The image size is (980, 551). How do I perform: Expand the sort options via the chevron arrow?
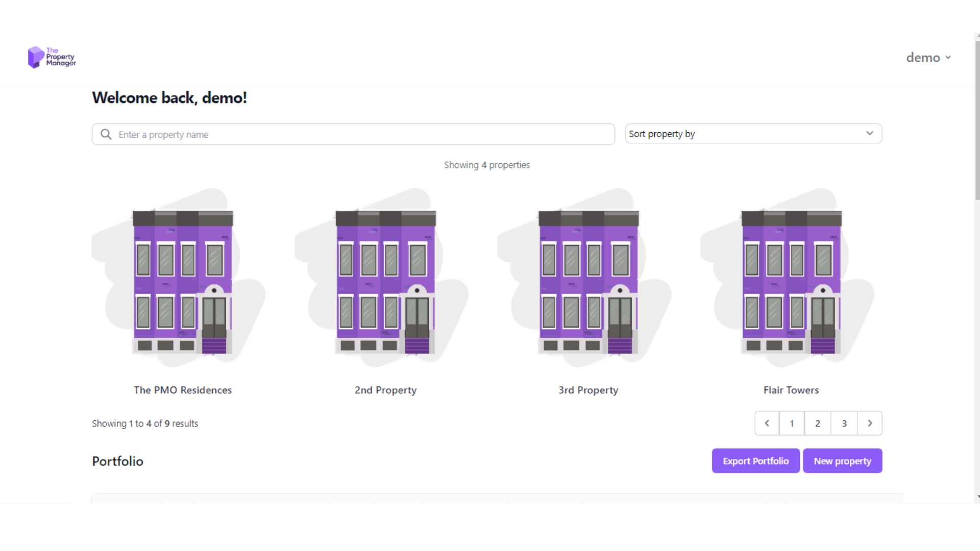coord(870,133)
